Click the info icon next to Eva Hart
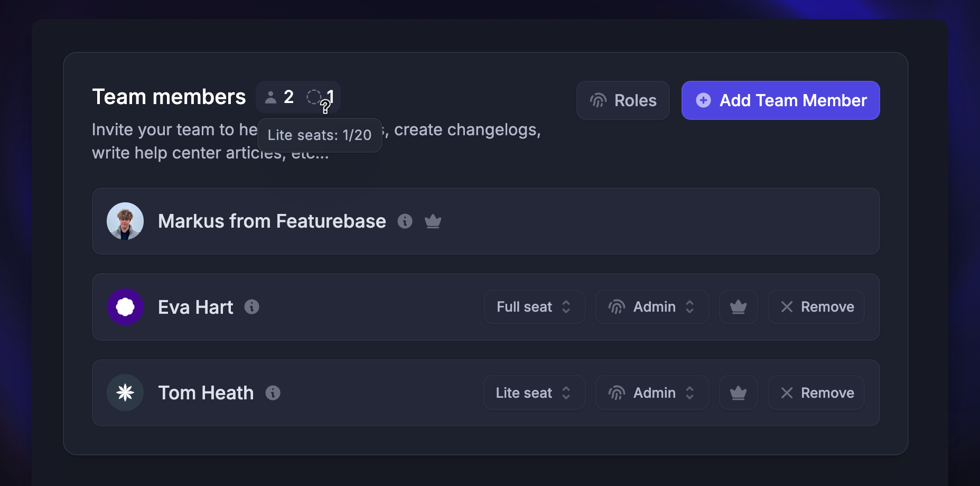This screenshot has height=486, width=980. pos(252,307)
